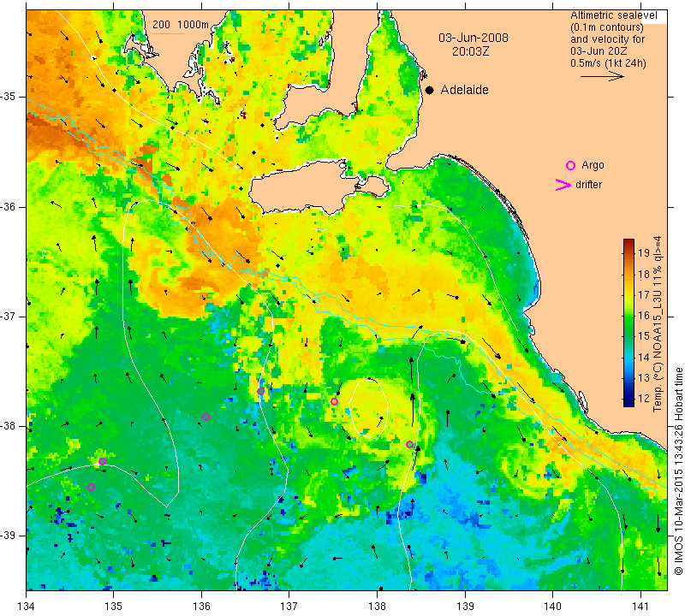Click the time text 20:03Z
Screen dimensions: 685x616
pyautogui.click(x=470, y=51)
